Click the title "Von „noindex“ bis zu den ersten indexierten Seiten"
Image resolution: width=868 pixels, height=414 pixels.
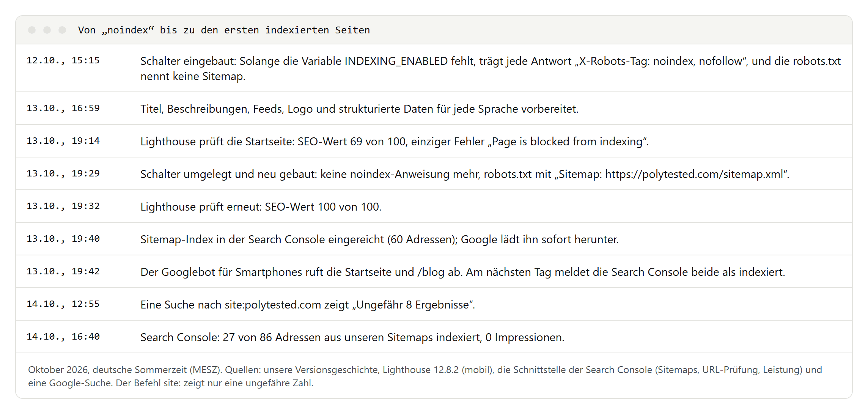point(224,30)
